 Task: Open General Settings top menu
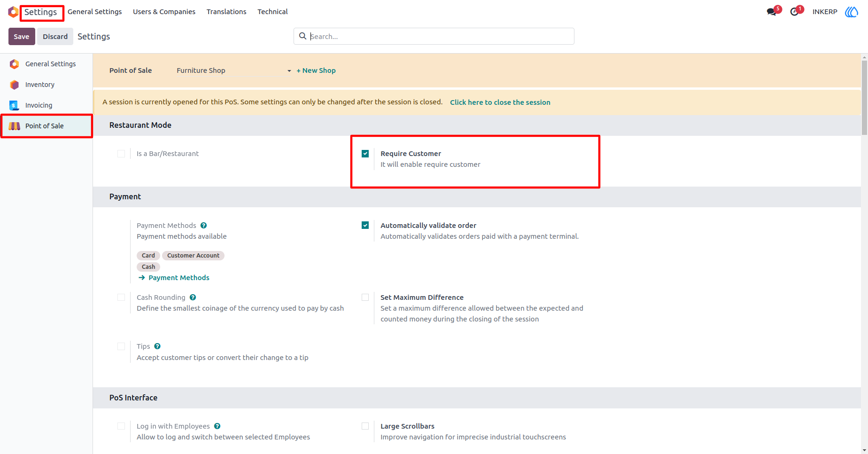pyautogui.click(x=94, y=12)
